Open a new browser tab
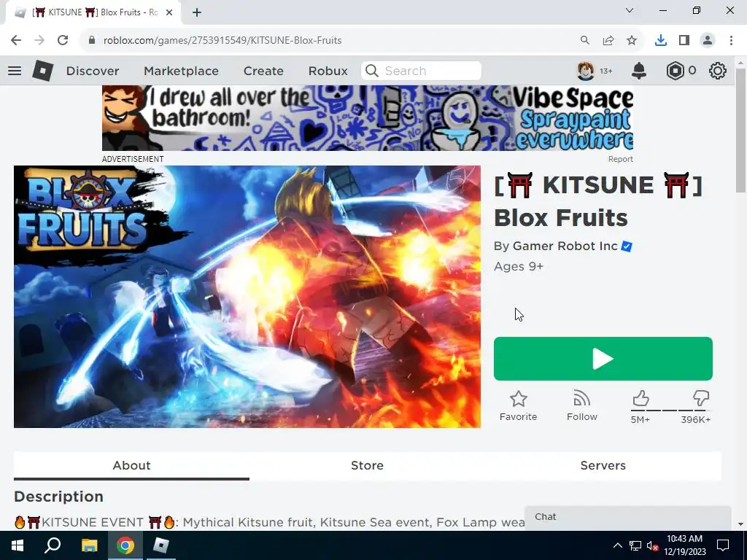 [x=197, y=12]
